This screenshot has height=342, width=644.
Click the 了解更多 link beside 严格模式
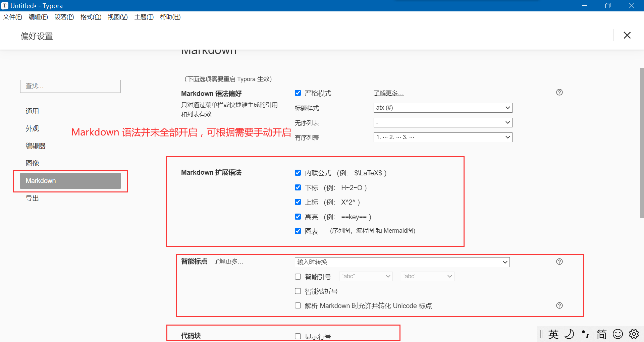coord(388,93)
